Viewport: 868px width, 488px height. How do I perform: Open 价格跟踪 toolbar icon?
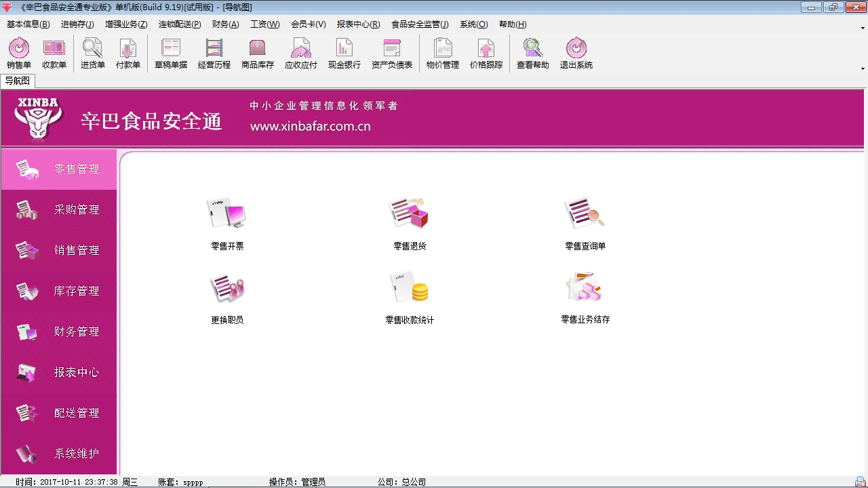pyautogui.click(x=486, y=54)
